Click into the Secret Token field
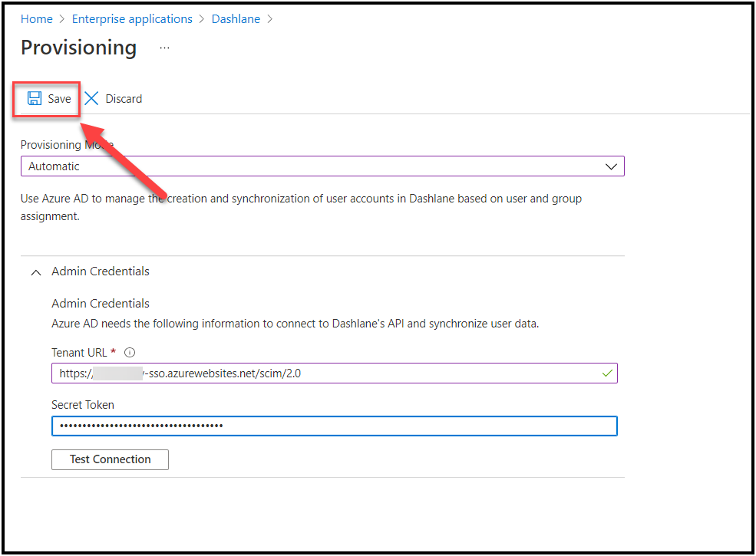This screenshot has height=556, width=756. pos(334,426)
